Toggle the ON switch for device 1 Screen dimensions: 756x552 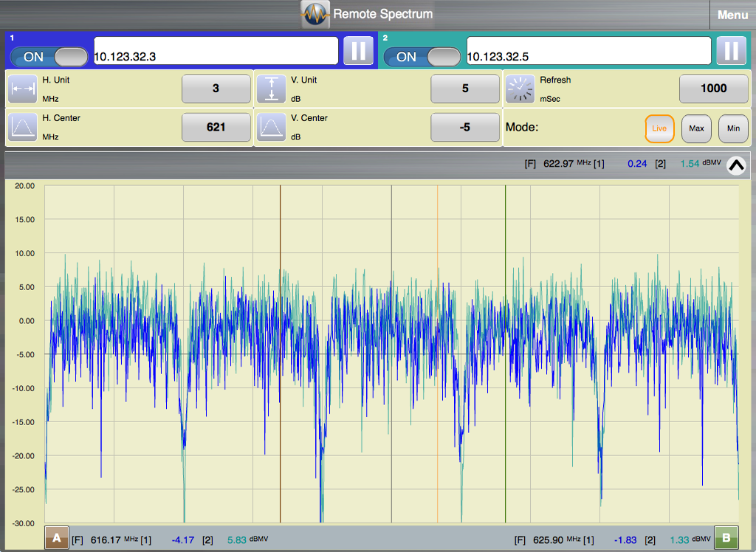coord(49,57)
